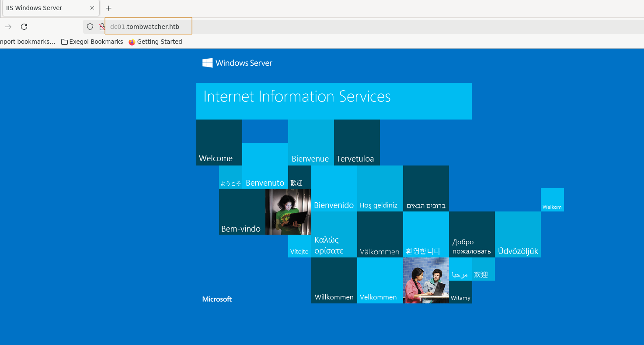Click the photo of two people at laptop
This screenshot has height=345, width=644.
(426, 280)
